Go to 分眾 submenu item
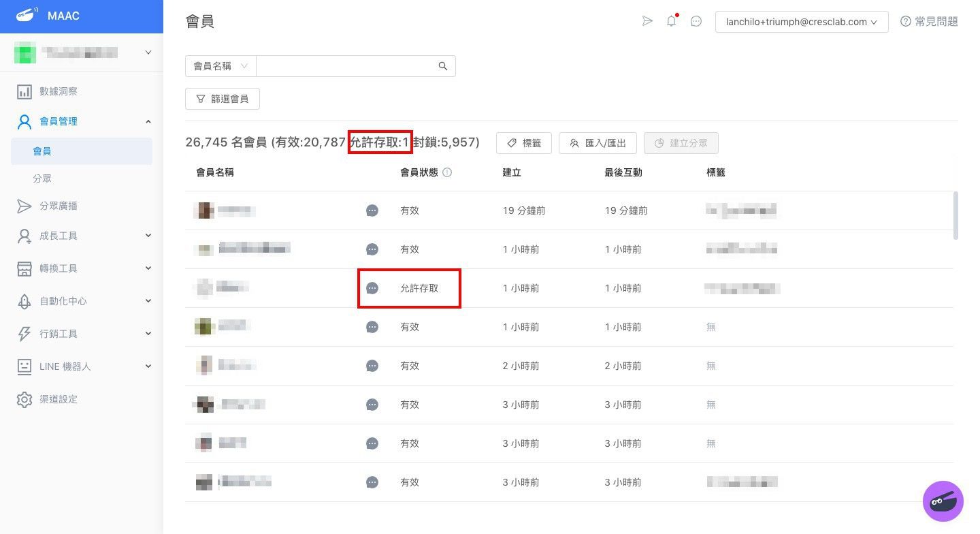 (x=42, y=178)
